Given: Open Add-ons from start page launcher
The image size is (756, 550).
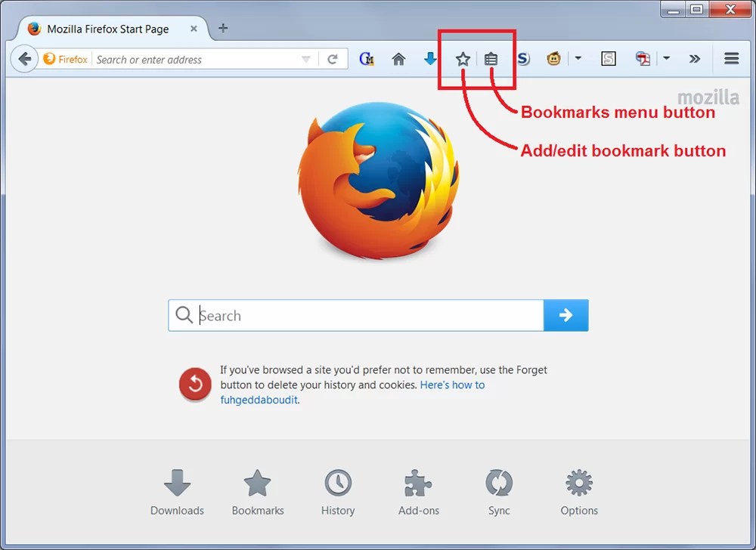Looking at the screenshot, I should pos(419,493).
